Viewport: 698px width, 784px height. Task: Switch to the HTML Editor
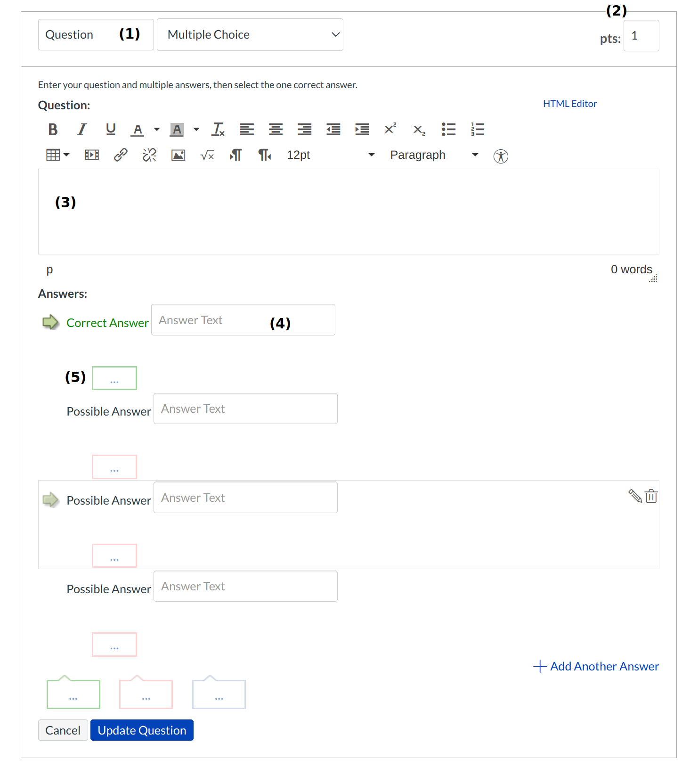tap(569, 104)
